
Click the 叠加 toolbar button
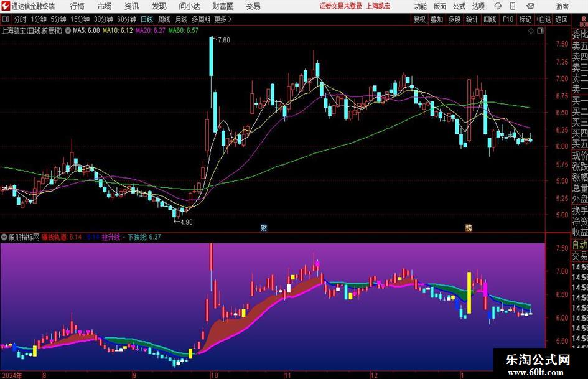[437, 19]
